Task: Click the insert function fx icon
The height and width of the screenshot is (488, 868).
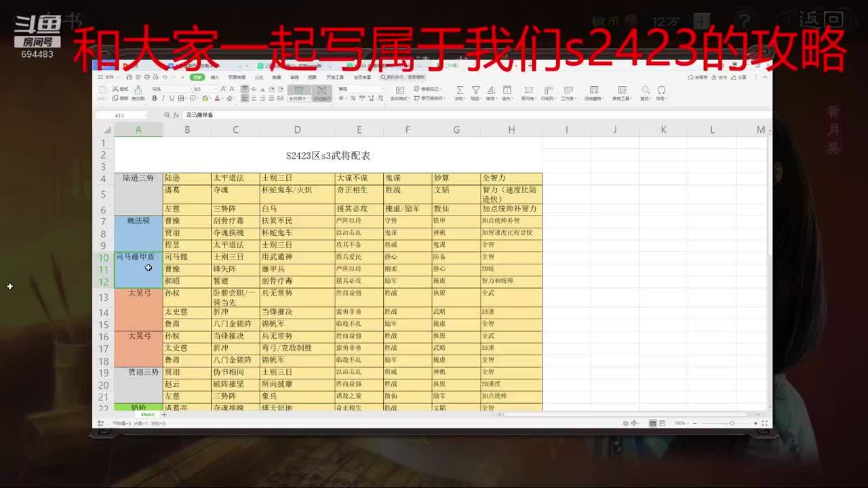Action: tap(176, 115)
